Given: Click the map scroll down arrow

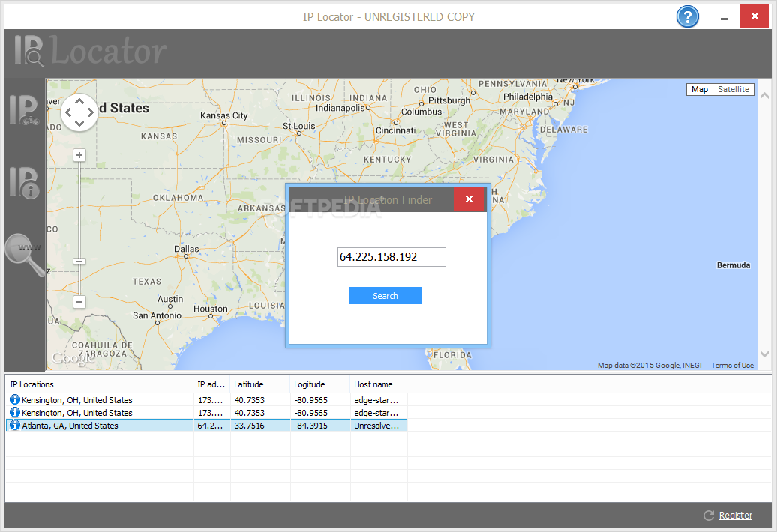Looking at the screenshot, I should [764, 354].
